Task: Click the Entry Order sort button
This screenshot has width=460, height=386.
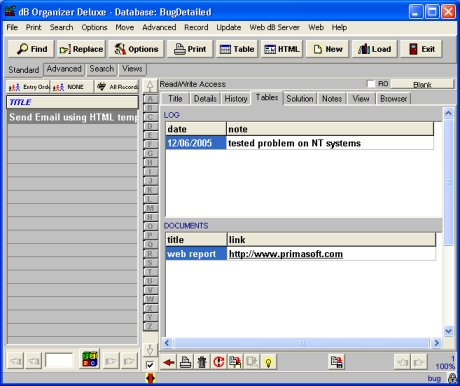Action: 29,87
